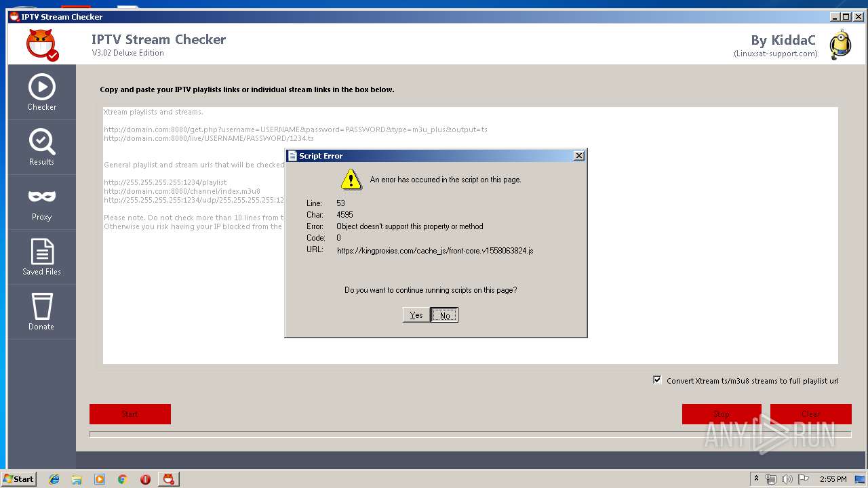868x488 pixels.
Task: Show hidden tray icons arrow
Action: 756,479
